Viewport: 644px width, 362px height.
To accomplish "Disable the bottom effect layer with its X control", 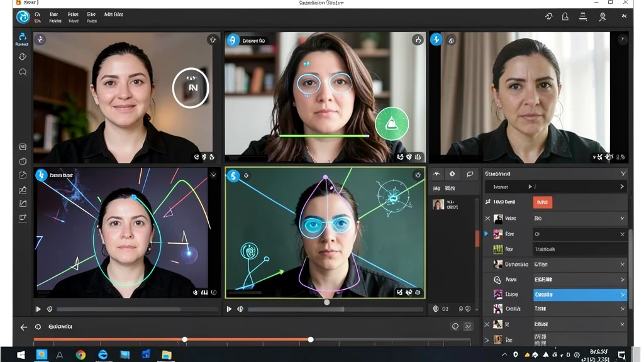I will 486,324.
